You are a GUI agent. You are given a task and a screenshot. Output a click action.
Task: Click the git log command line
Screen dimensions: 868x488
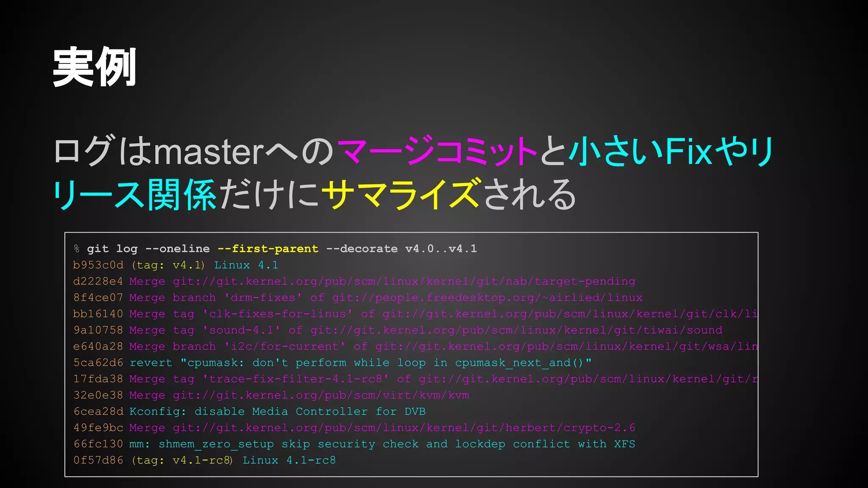pyautogui.click(x=275, y=249)
